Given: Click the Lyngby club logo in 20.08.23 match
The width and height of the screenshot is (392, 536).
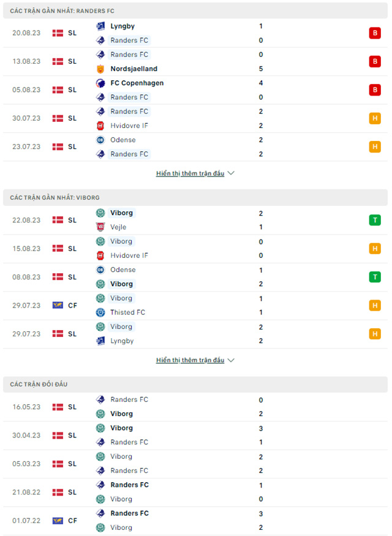Looking at the screenshot, I should [100, 26].
